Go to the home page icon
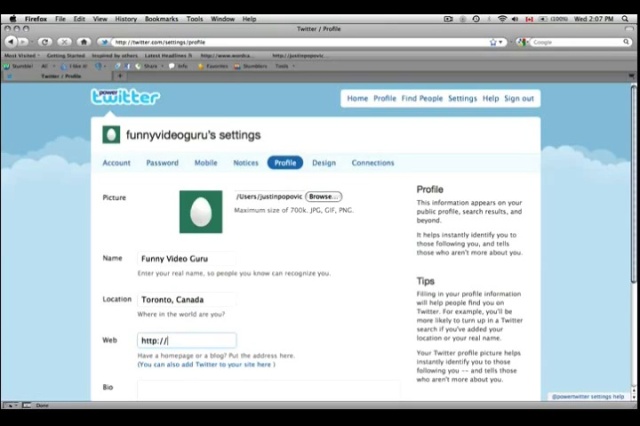The width and height of the screenshot is (640, 426). click(84, 42)
